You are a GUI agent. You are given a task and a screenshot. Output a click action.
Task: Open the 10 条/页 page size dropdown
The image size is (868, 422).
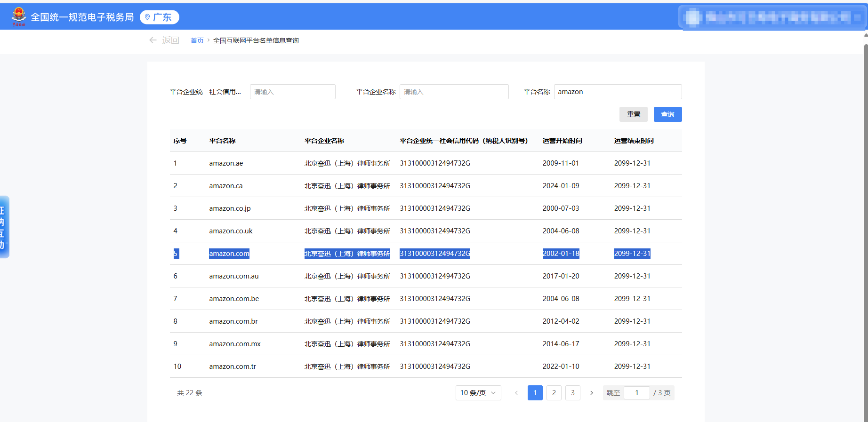pyautogui.click(x=478, y=393)
